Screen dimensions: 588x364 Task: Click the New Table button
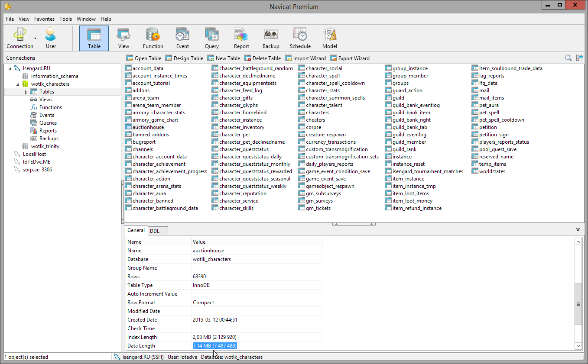pos(224,58)
